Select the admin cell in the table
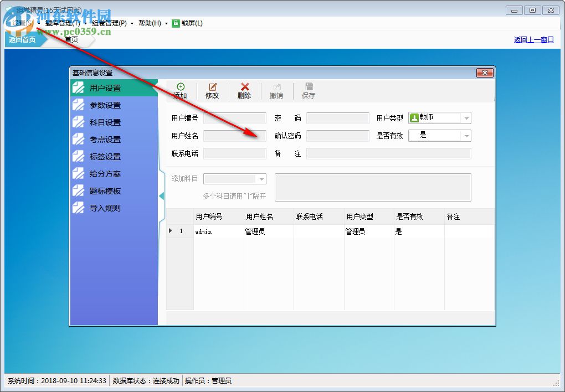 219,231
